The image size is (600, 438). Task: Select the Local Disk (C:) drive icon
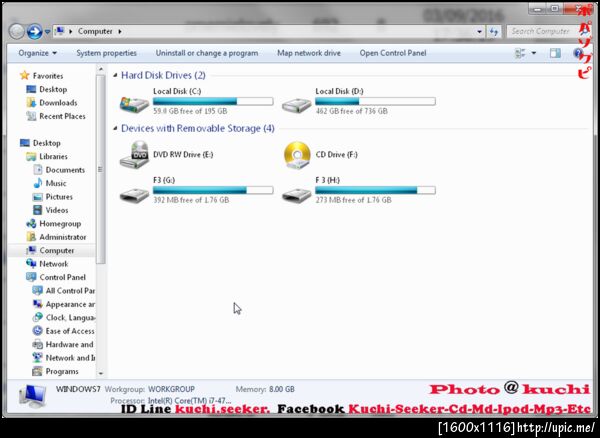tap(134, 104)
